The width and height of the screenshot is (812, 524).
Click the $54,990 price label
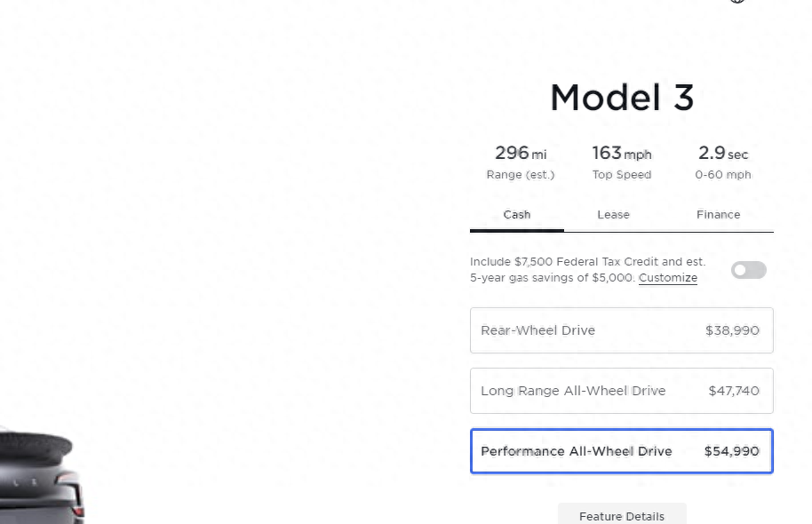pyautogui.click(x=732, y=451)
